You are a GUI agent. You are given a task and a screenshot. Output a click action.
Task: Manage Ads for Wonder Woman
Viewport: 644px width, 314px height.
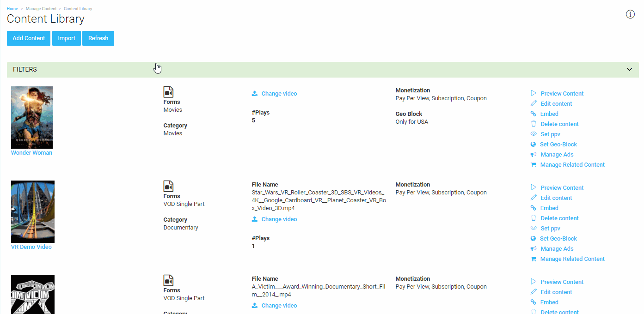pos(557,155)
